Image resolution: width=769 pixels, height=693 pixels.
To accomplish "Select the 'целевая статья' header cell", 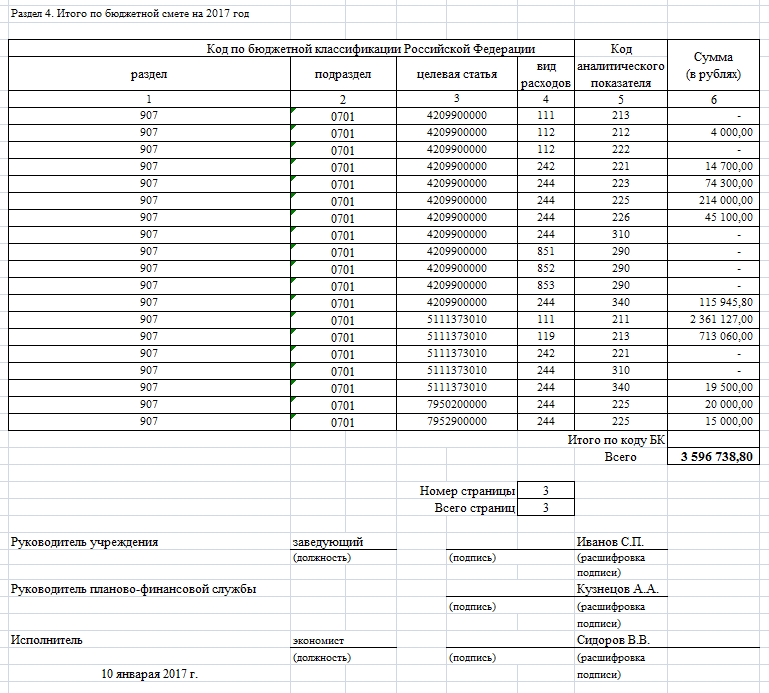I will coord(456,74).
